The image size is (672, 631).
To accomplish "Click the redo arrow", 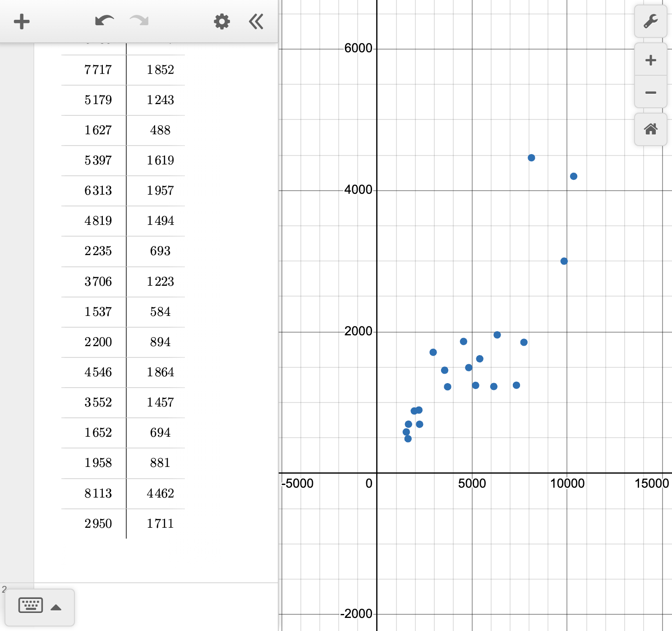I will pyautogui.click(x=138, y=21).
